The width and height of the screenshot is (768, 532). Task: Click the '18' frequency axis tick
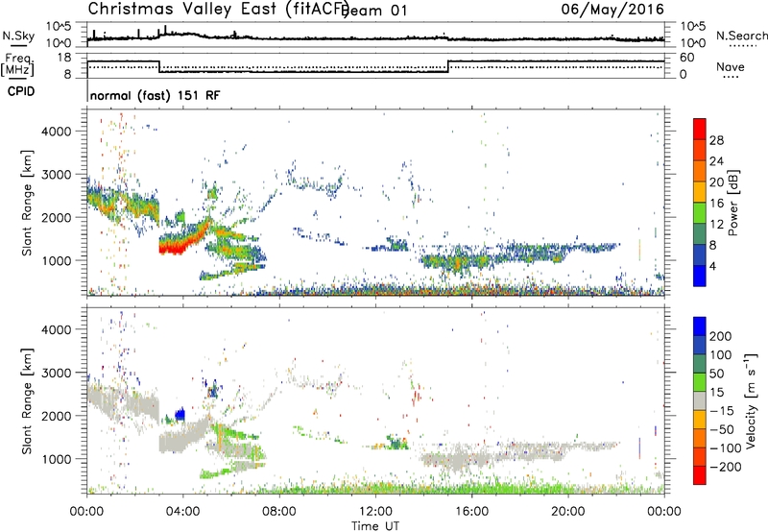[x=64, y=58]
